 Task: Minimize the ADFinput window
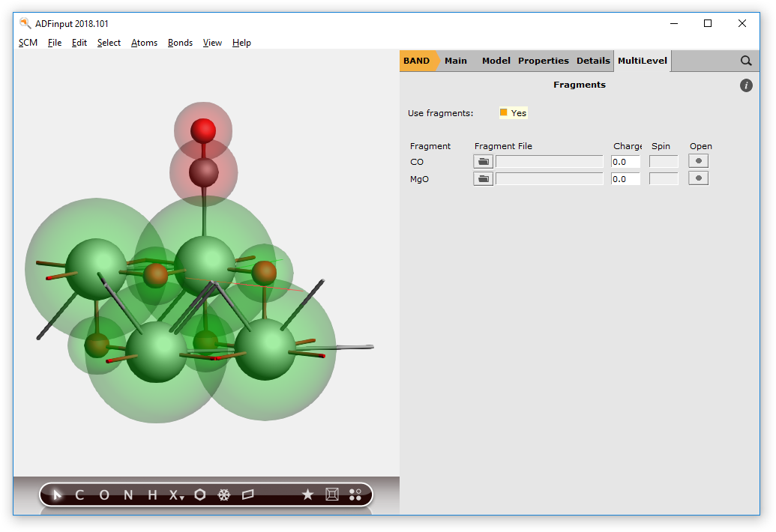click(673, 23)
